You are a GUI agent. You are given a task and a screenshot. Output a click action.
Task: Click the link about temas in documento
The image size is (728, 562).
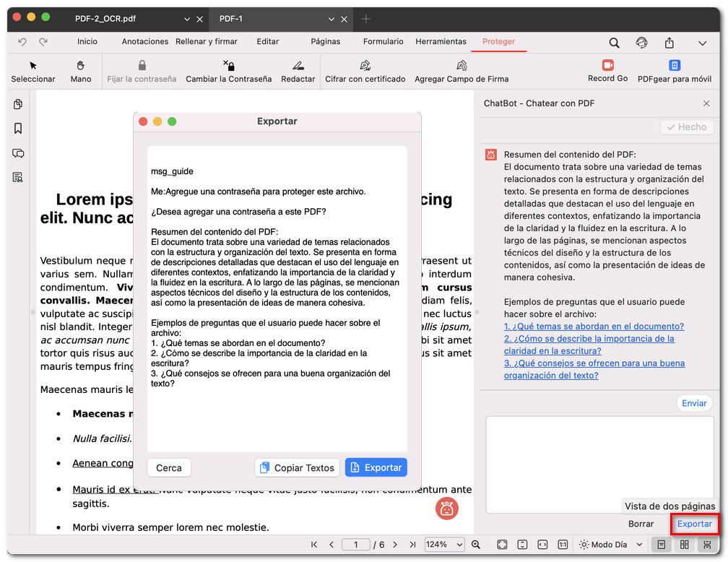[x=594, y=327]
